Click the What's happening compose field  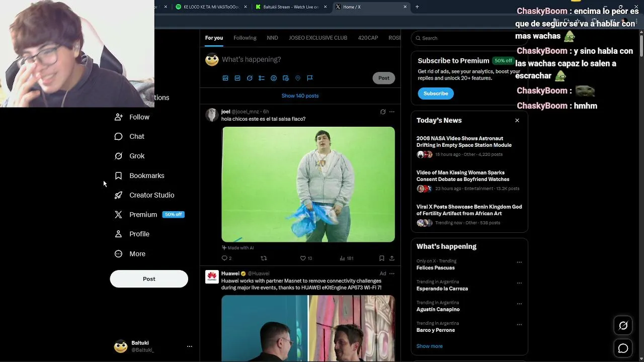tap(307, 59)
